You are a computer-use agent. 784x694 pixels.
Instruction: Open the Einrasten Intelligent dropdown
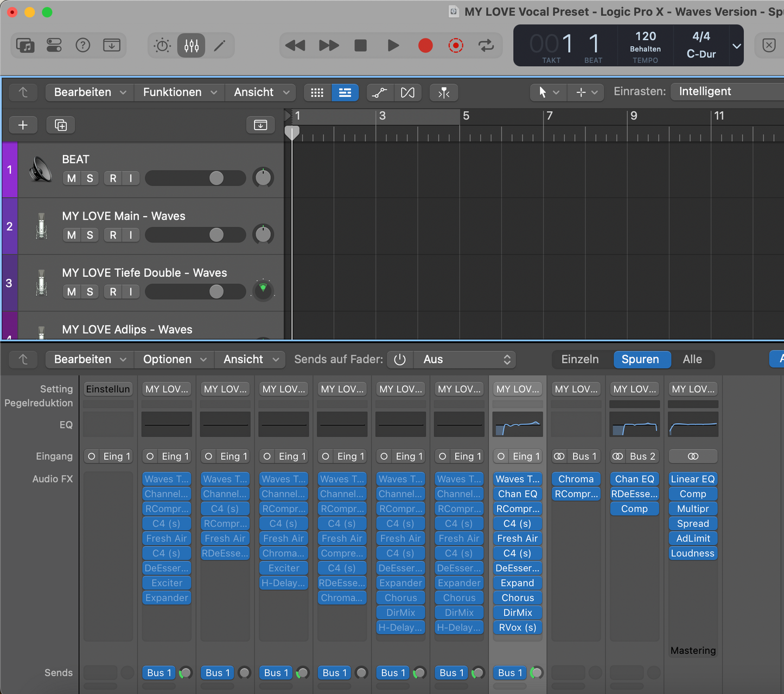(727, 92)
